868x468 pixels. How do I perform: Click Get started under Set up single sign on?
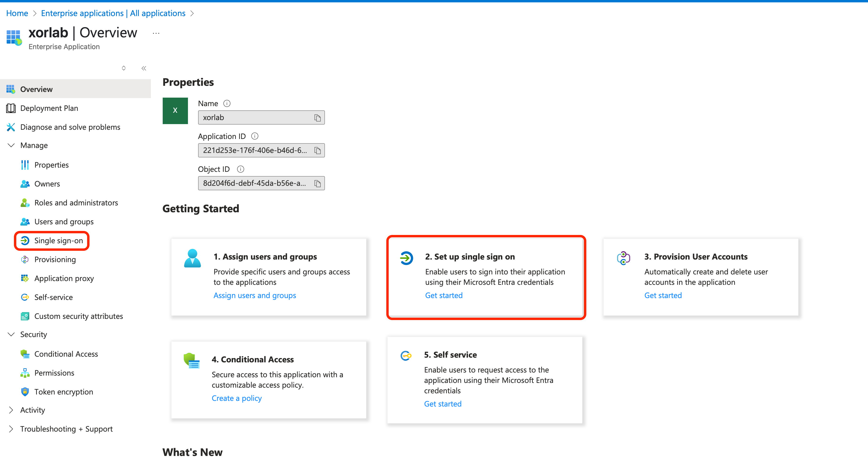pyautogui.click(x=444, y=295)
